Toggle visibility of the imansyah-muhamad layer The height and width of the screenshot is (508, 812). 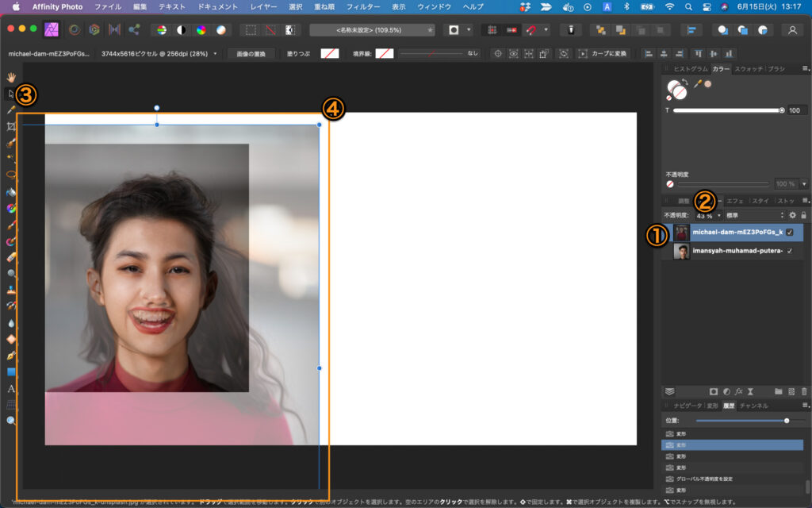(790, 252)
